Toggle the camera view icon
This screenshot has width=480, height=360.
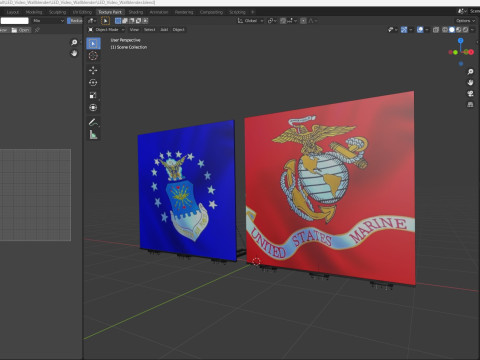click(x=470, y=93)
